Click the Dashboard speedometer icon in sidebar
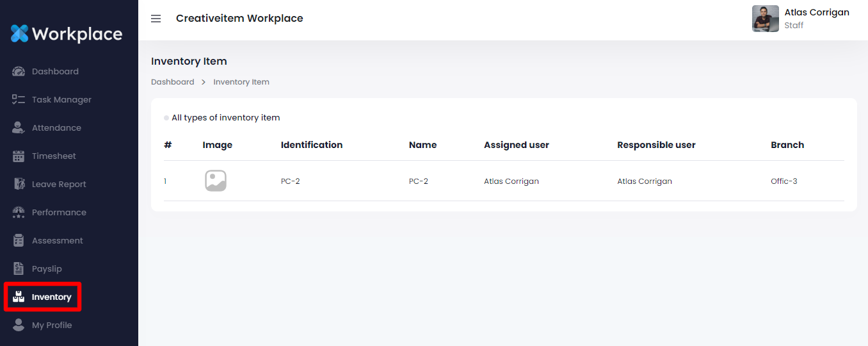Viewport: 868px width, 346px height. (x=19, y=72)
